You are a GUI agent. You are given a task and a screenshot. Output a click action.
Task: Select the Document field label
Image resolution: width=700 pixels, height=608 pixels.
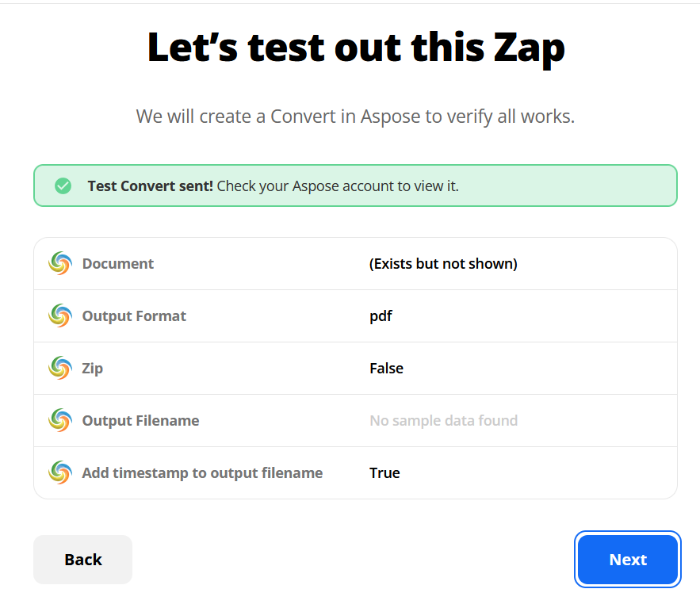tap(118, 264)
